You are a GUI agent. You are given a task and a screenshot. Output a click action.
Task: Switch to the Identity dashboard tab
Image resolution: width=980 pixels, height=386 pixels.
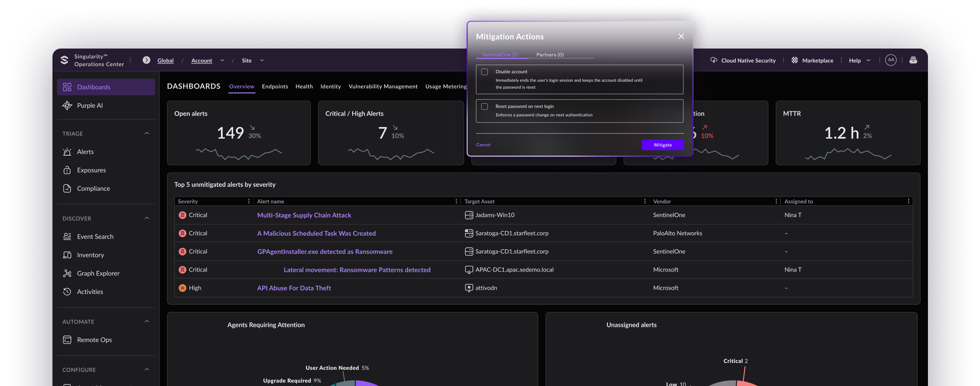pos(331,86)
